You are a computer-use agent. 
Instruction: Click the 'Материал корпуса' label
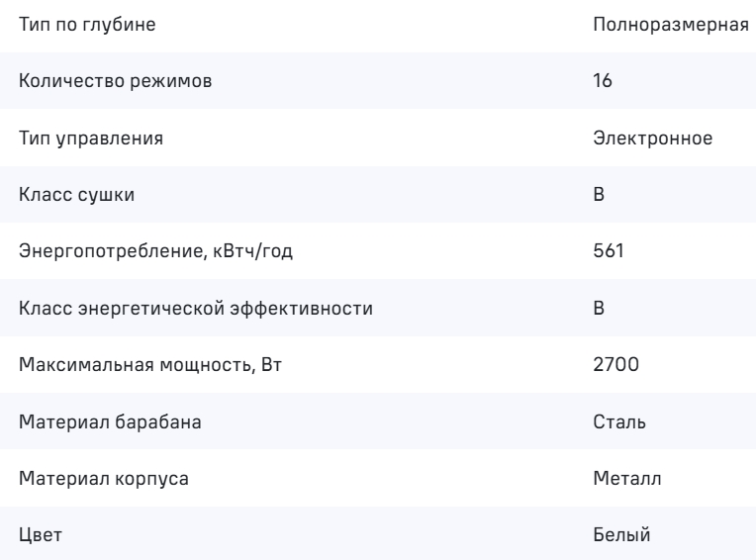[88, 480]
